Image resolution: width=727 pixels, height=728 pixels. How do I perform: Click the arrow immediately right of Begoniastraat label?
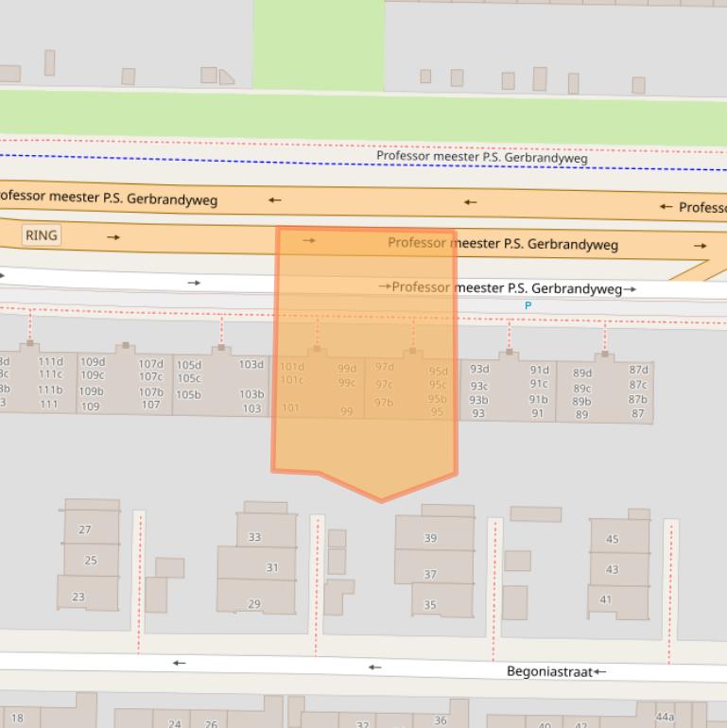pyautogui.click(x=600, y=672)
